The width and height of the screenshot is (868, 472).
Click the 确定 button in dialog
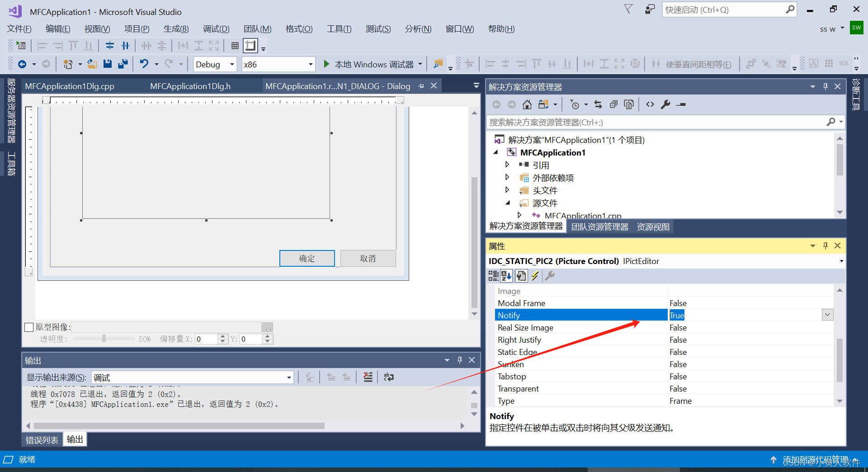[307, 258]
